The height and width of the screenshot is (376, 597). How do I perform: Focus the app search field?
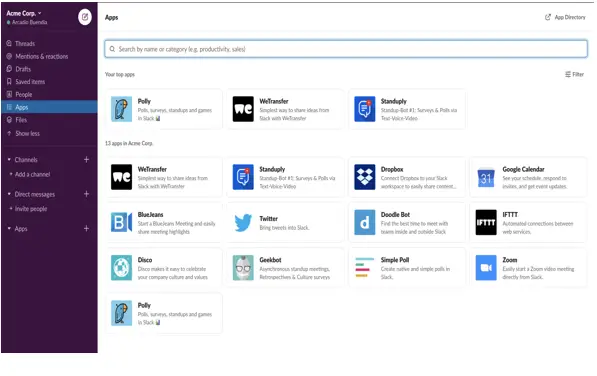346,49
